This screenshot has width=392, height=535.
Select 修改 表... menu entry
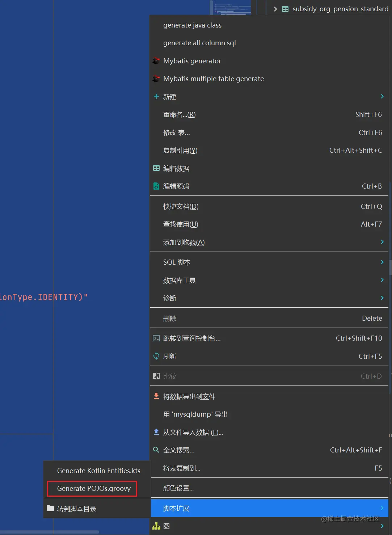tap(269, 132)
